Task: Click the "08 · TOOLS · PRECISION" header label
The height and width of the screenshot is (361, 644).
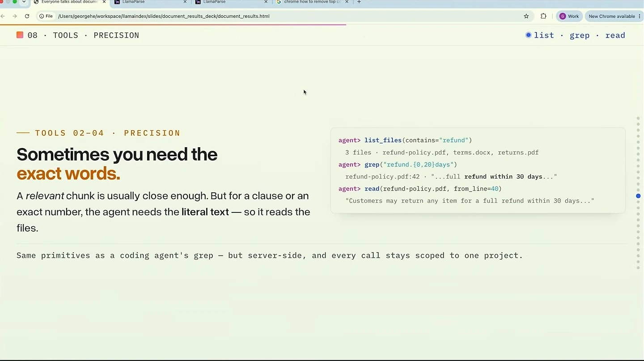Action: click(78, 35)
